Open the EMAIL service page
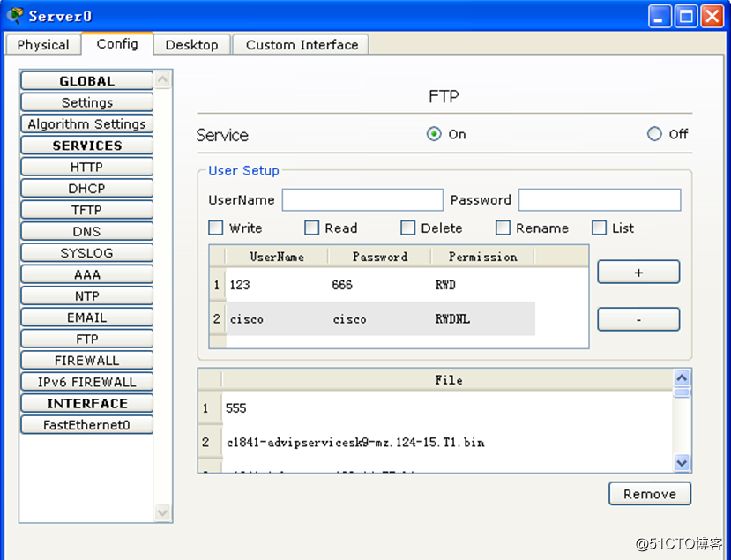Screen dimensions: 731x560 [86, 317]
